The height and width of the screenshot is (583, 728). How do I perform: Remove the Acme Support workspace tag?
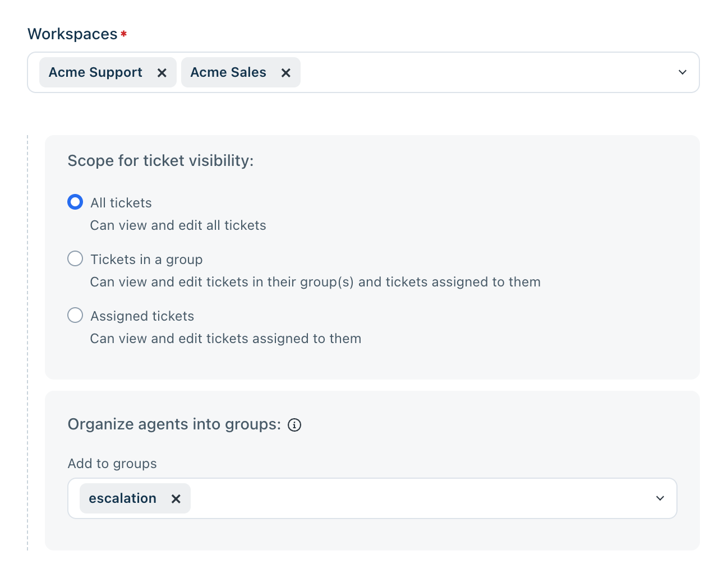162,73
